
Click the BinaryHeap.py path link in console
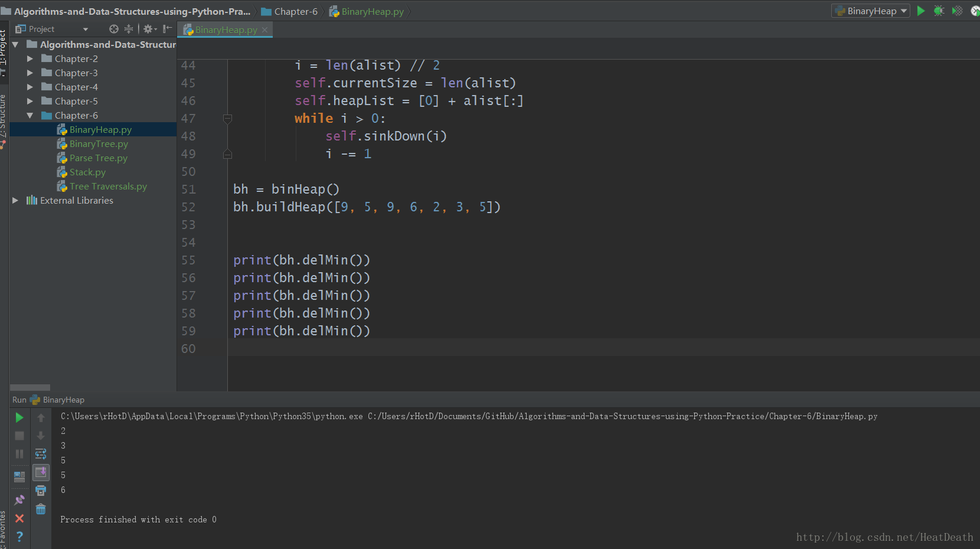[x=622, y=416]
